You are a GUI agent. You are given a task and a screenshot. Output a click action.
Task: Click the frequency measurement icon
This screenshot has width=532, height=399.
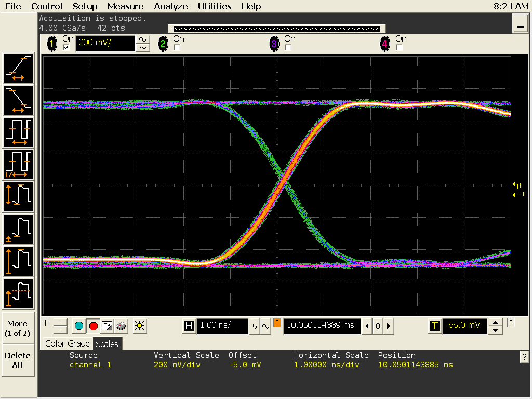tap(19, 165)
